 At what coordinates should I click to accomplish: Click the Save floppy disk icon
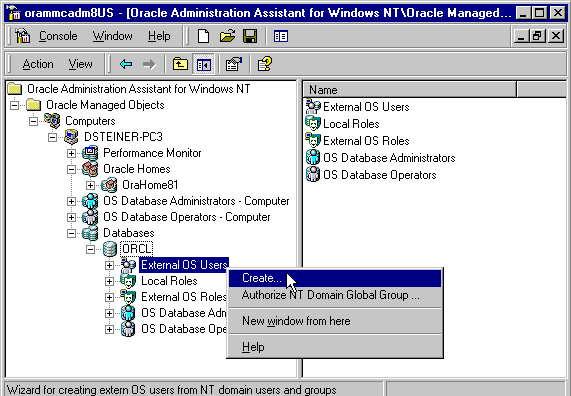tap(251, 36)
